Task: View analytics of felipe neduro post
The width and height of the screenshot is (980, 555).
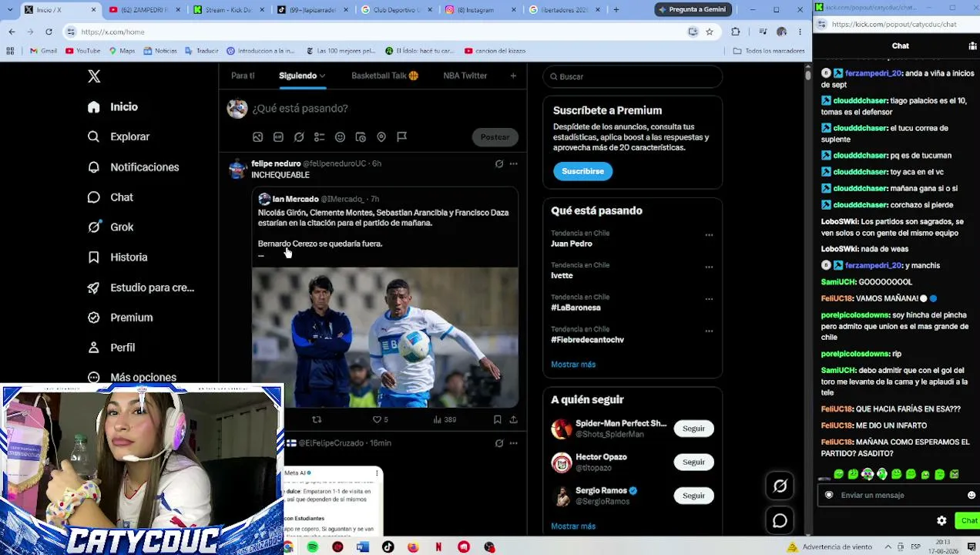Action: pos(445,420)
